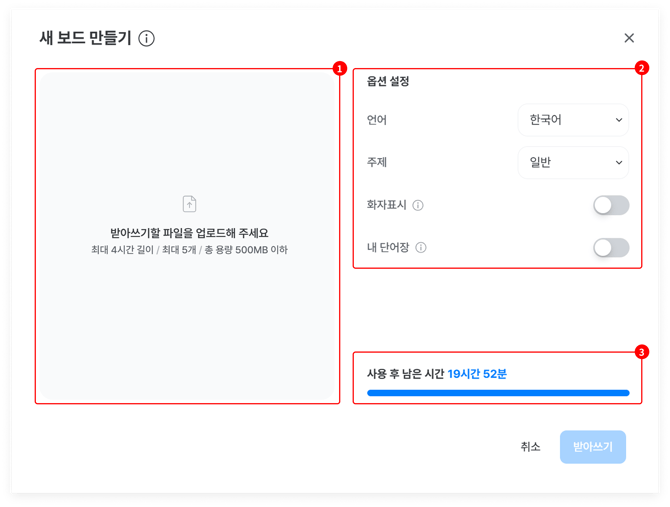The height and width of the screenshot is (507, 670).
Task: Turn on the 내 단어장 toggle
Action: click(x=611, y=247)
